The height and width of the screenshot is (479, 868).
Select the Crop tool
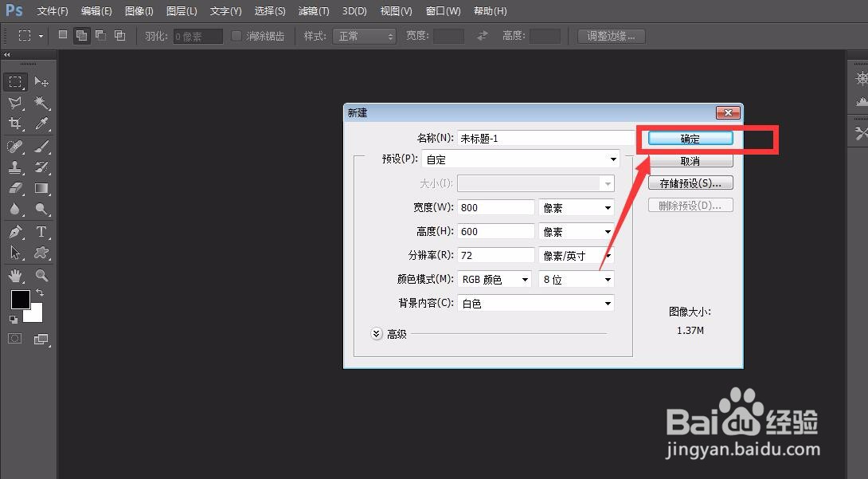coord(16,124)
